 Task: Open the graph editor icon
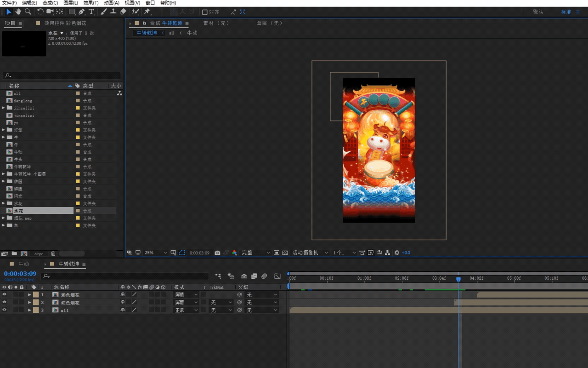pyautogui.click(x=277, y=276)
